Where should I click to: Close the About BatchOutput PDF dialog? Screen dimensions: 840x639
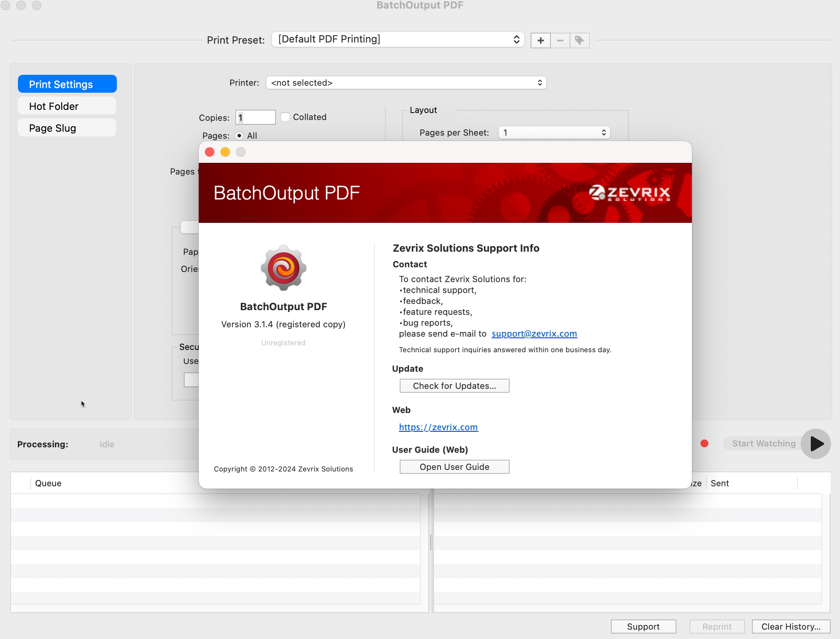pyautogui.click(x=210, y=152)
